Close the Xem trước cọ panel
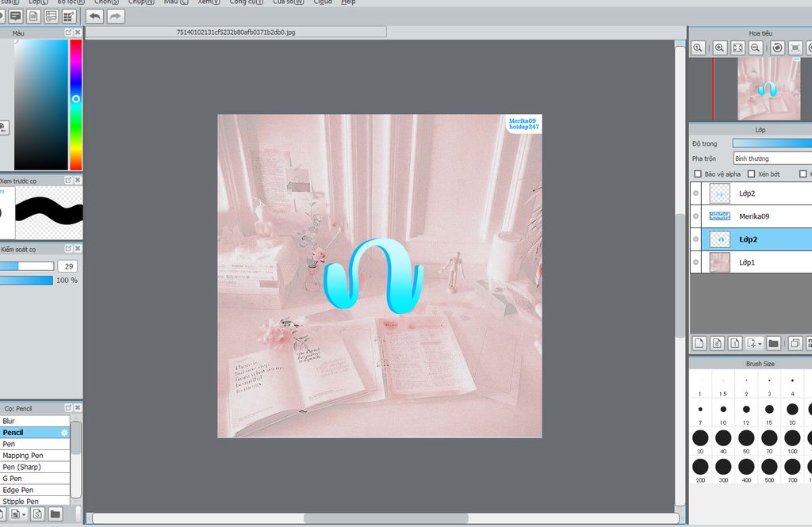This screenshot has height=527, width=812. click(x=78, y=180)
